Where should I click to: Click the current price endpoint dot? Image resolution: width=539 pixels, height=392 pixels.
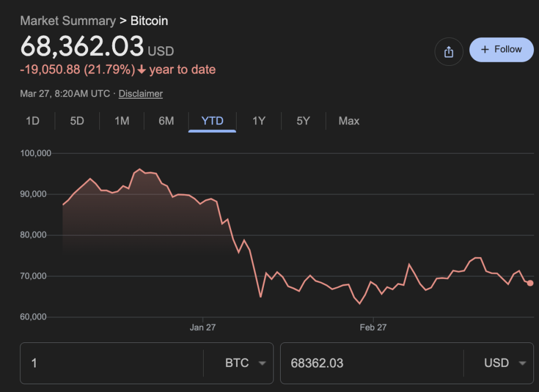pyautogui.click(x=530, y=283)
